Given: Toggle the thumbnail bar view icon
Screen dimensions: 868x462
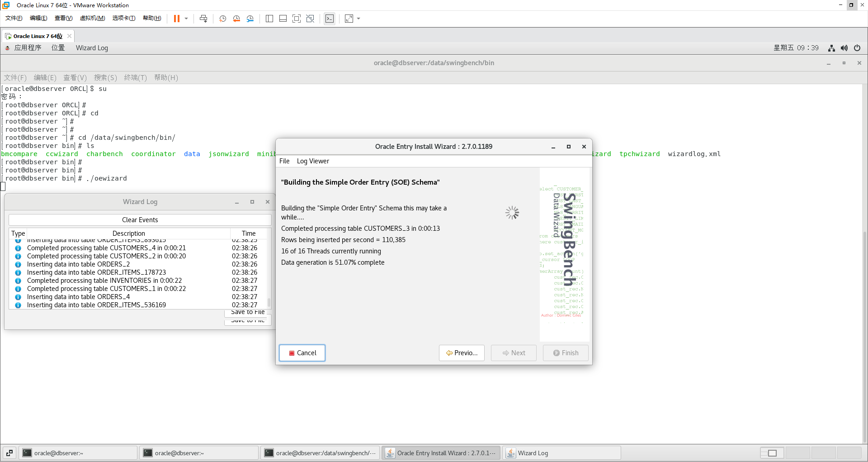Looking at the screenshot, I should (x=283, y=19).
